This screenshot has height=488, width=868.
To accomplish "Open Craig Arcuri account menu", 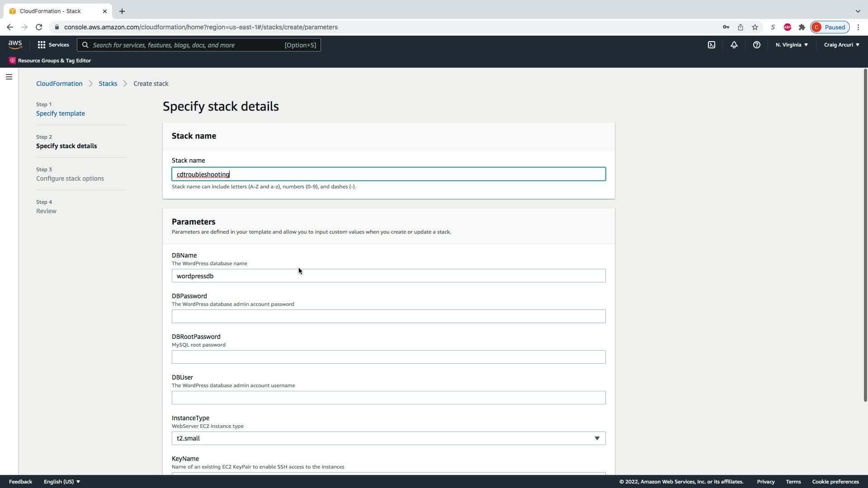I will 841,45.
